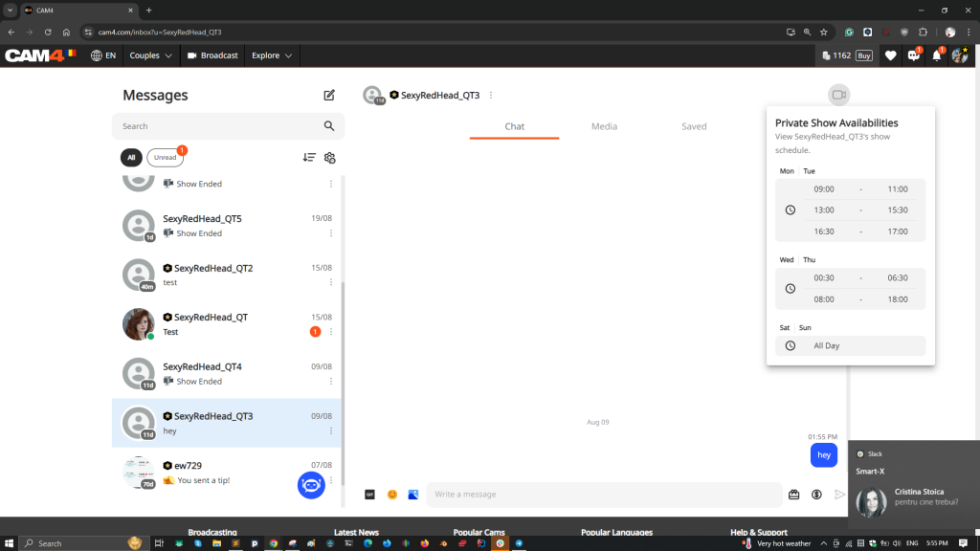Filter messages by Unread
980x551 pixels.
point(165,158)
